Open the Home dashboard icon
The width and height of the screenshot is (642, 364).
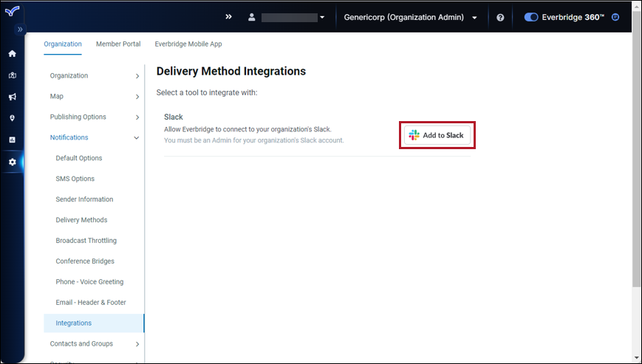(x=13, y=54)
